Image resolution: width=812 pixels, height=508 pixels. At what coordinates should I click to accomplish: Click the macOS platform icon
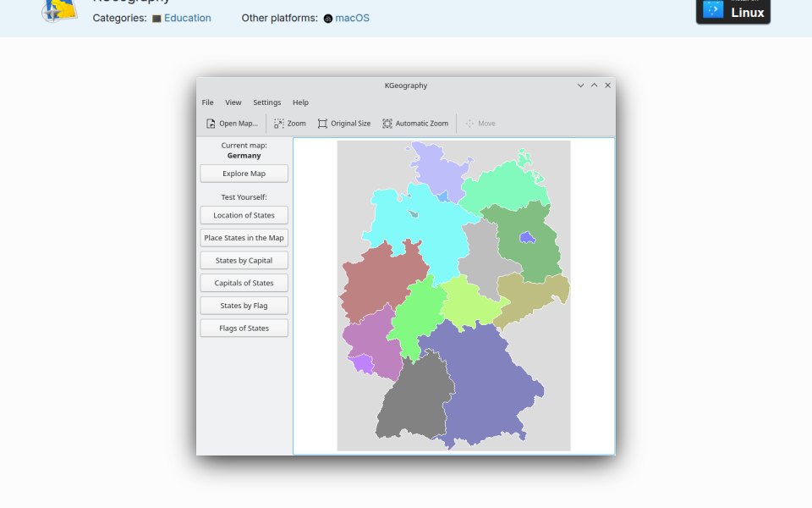pos(328,19)
